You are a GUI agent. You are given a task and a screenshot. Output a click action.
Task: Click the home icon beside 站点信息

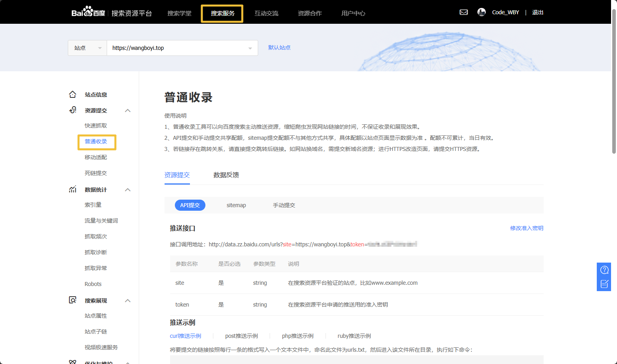pyautogui.click(x=73, y=95)
